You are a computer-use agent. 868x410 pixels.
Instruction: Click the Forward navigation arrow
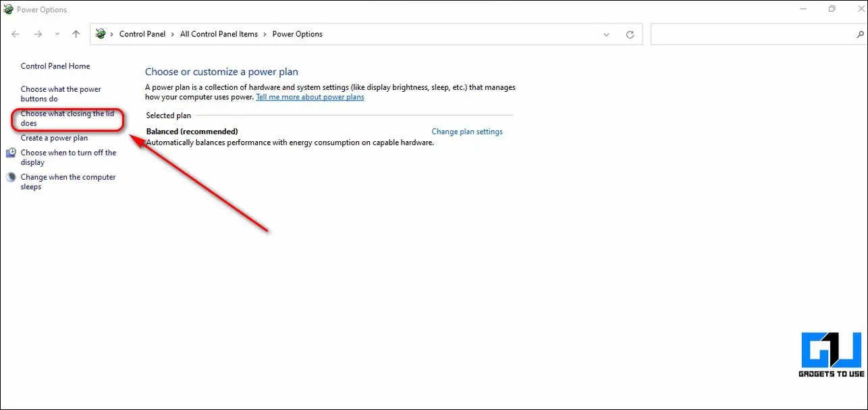pyautogui.click(x=38, y=34)
